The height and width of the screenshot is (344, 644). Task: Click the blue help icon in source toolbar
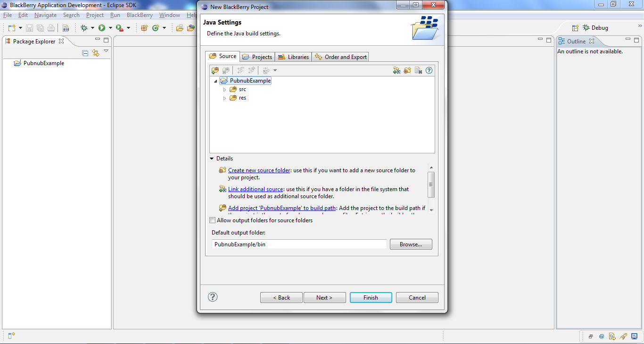click(429, 70)
